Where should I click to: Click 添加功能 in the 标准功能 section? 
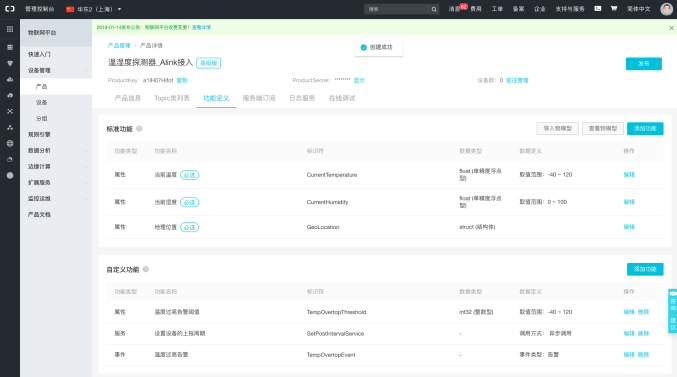coord(645,128)
